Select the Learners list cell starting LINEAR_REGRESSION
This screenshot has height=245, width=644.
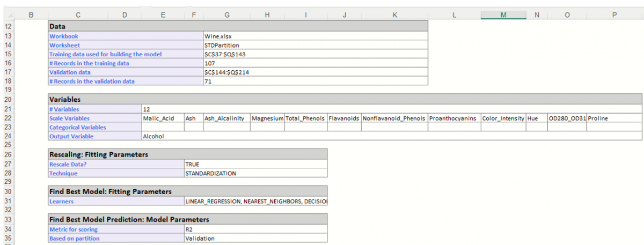(255, 202)
